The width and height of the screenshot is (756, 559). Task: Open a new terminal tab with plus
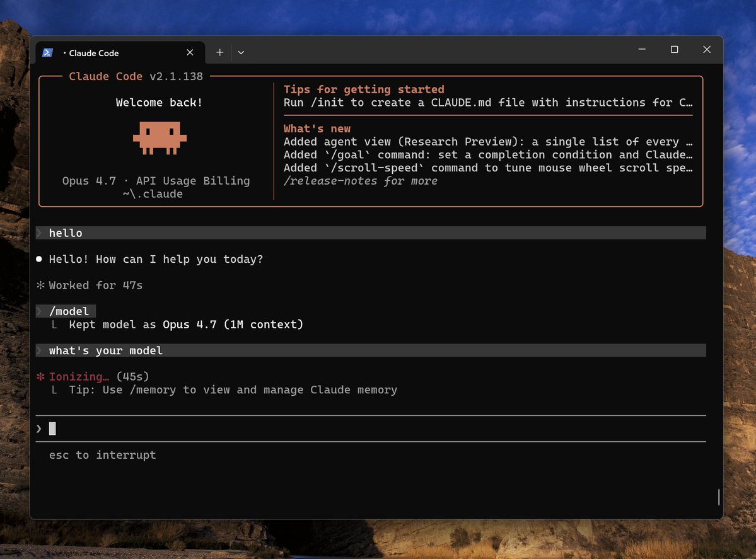[x=219, y=52]
